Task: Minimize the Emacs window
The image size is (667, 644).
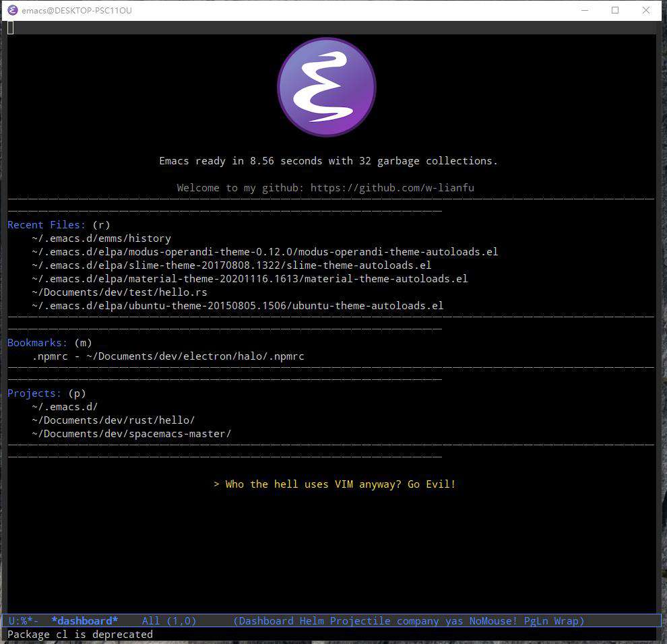Action: pos(585,10)
